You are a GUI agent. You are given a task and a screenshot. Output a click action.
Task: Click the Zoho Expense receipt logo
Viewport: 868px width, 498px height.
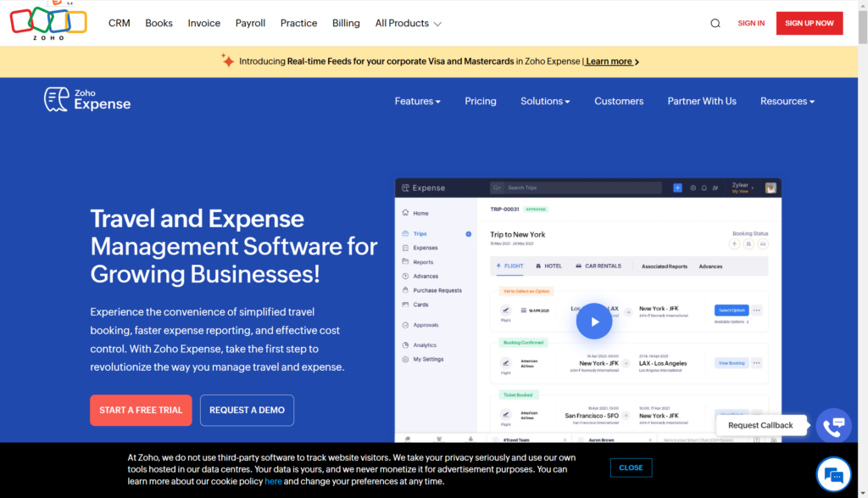click(57, 99)
